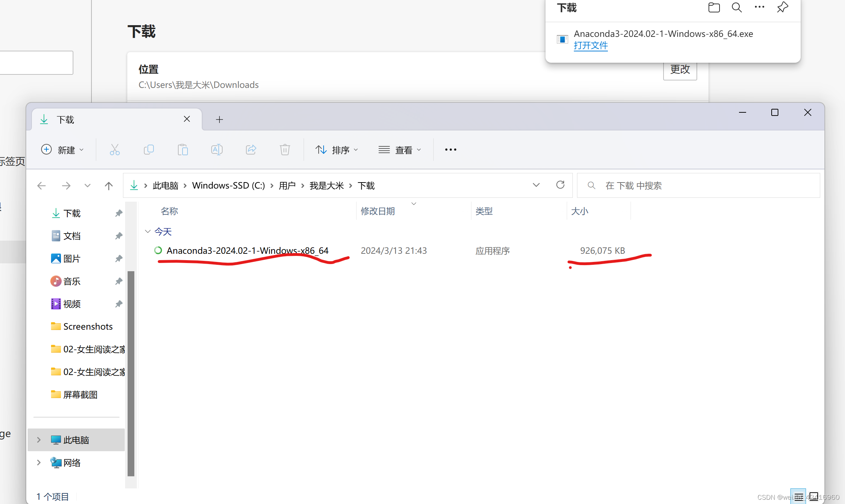This screenshot has width=845, height=504.
Task: Open downloads folder icon in browser popup
Action: (x=714, y=7)
